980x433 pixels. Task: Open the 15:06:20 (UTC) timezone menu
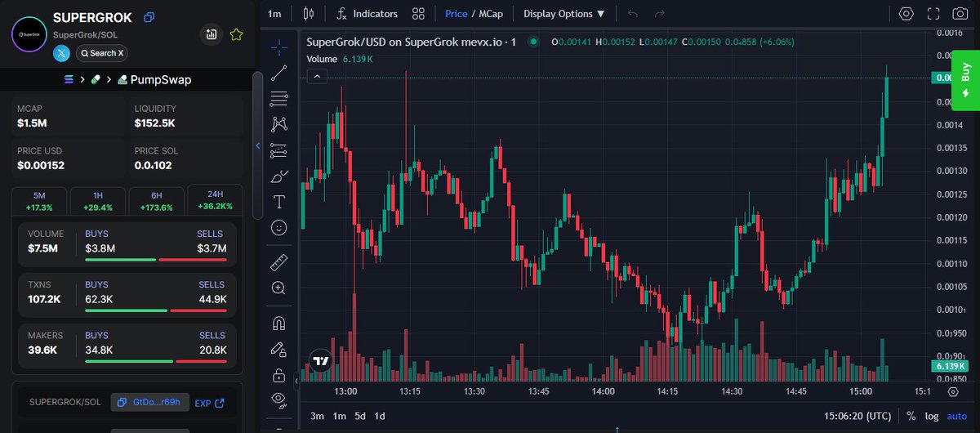click(858, 416)
